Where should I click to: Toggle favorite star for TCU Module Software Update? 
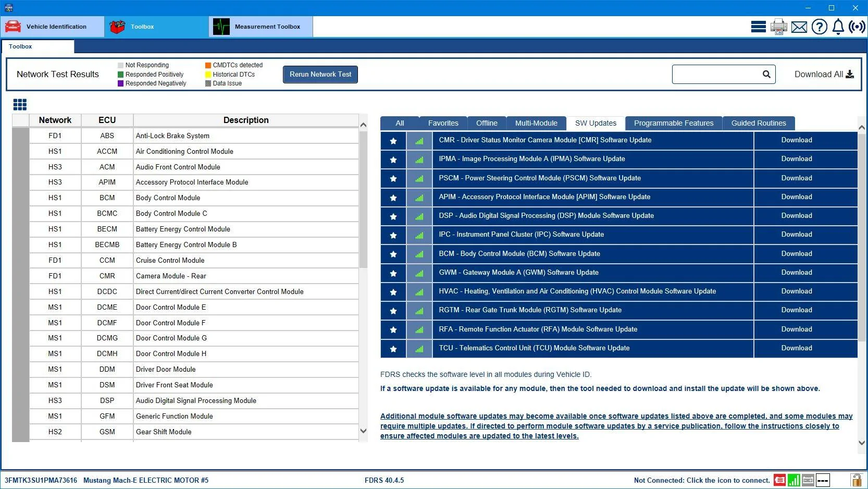393,349
